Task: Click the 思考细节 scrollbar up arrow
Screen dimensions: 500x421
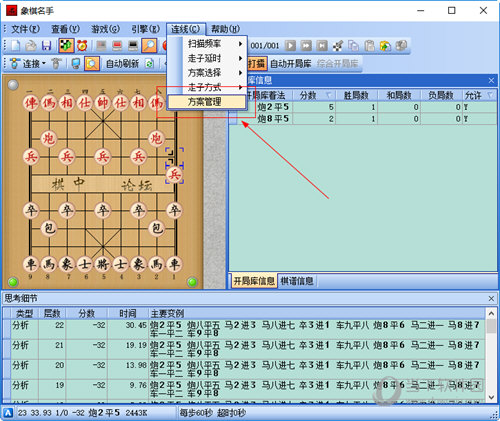Action: click(x=491, y=313)
